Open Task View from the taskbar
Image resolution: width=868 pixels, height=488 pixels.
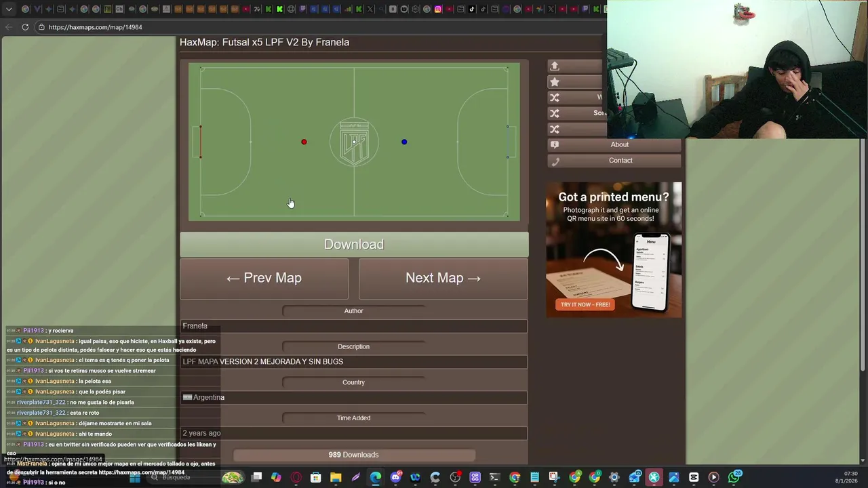[x=256, y=478]
